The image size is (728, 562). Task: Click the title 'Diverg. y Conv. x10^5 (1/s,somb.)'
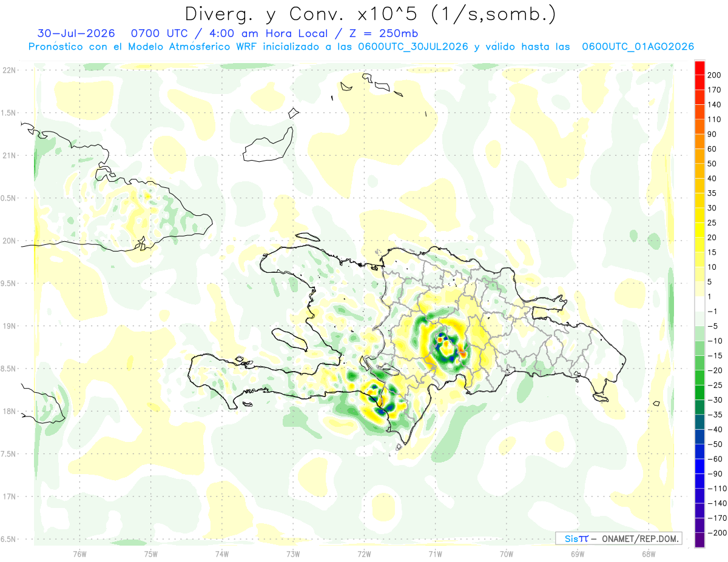coord(370,15)
